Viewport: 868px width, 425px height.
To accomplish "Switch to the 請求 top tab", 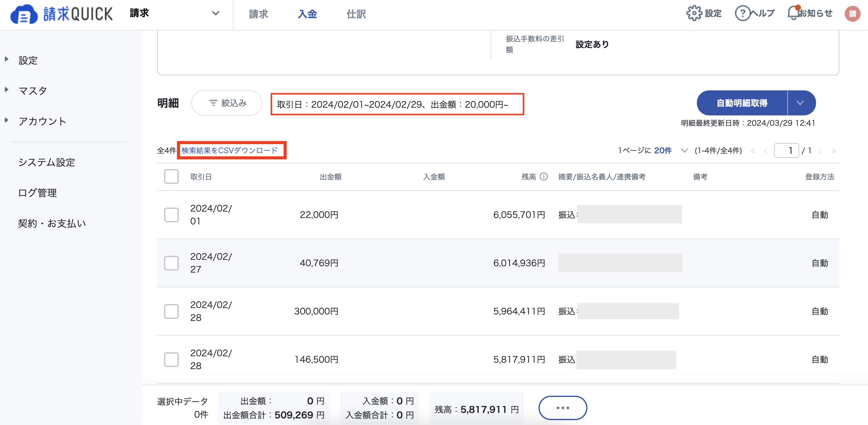I will point(259,14).
